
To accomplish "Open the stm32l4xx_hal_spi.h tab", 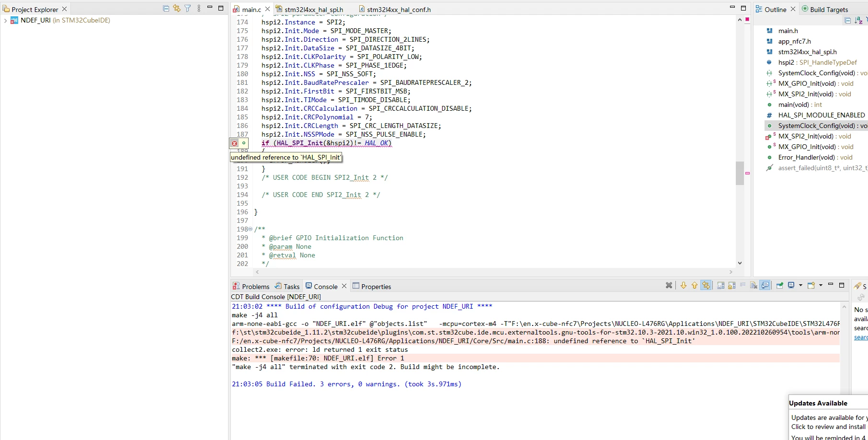I will coord(314,10).
